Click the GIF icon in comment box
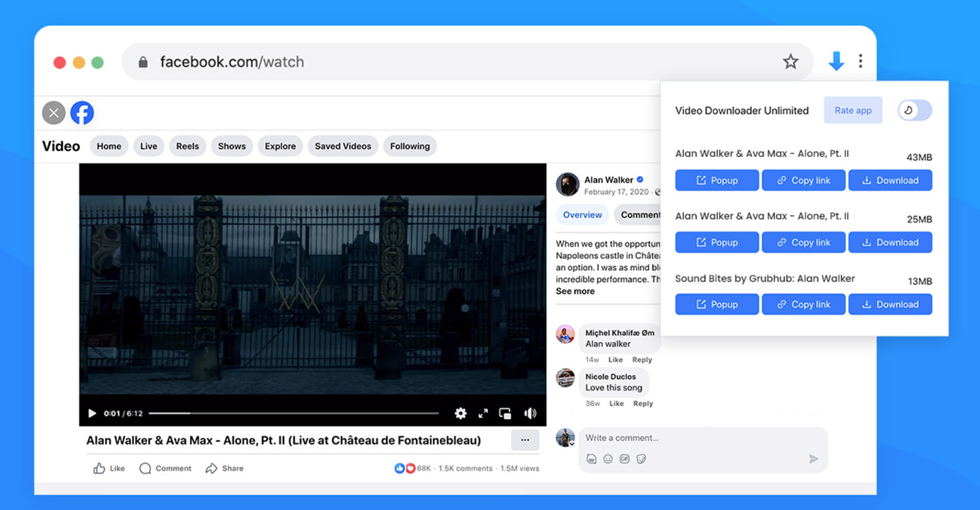This screenshot has height=510, width=980. (x=625, y=459)
